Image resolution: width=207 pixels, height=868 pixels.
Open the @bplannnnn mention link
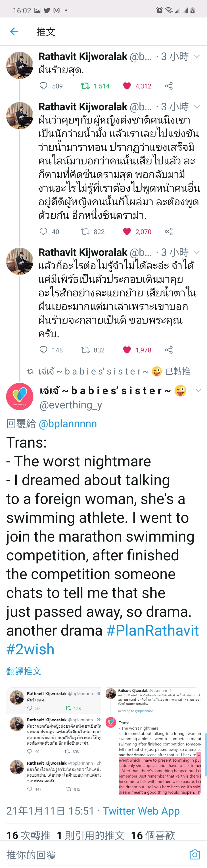pos(68,424)
